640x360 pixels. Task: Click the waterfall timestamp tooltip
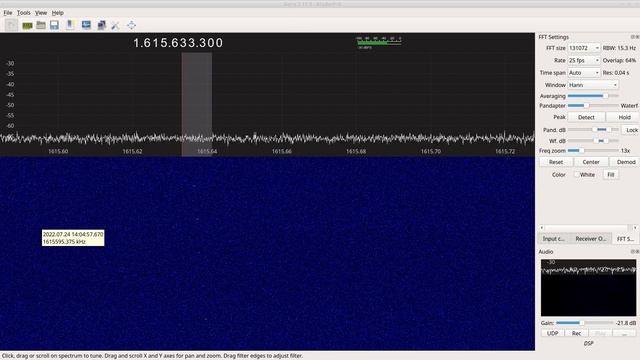pos(73,238)
